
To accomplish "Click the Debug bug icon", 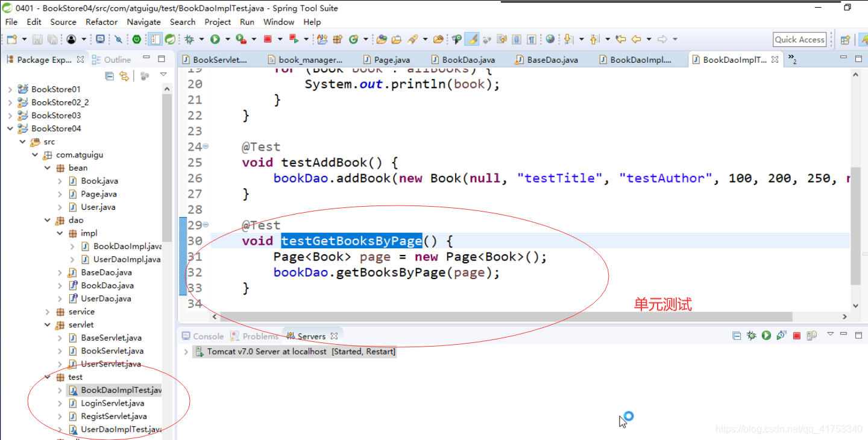I will [189, 39].
